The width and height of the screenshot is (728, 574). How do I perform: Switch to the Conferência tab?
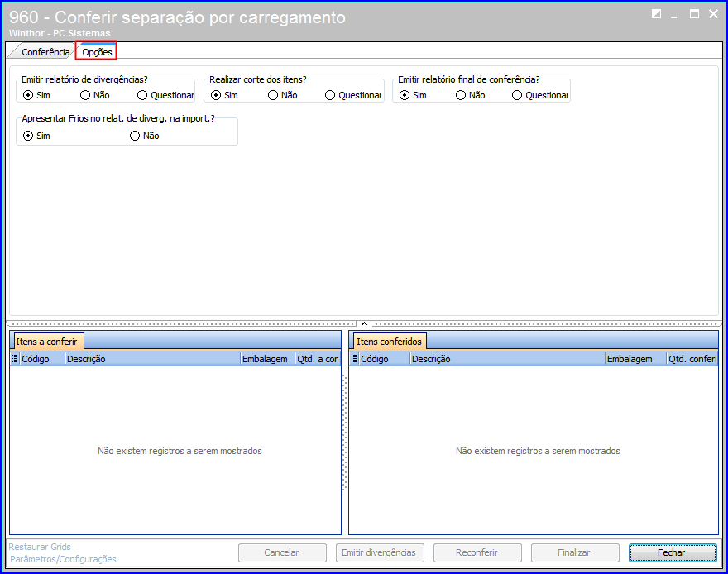tap(45, 52)
